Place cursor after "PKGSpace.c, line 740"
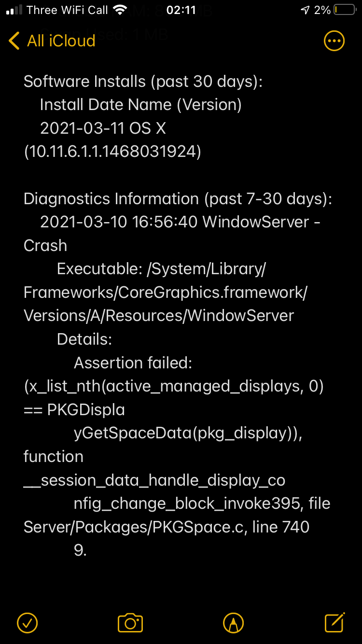This screenshot has height=644, width=362. (x=309, y=527)
